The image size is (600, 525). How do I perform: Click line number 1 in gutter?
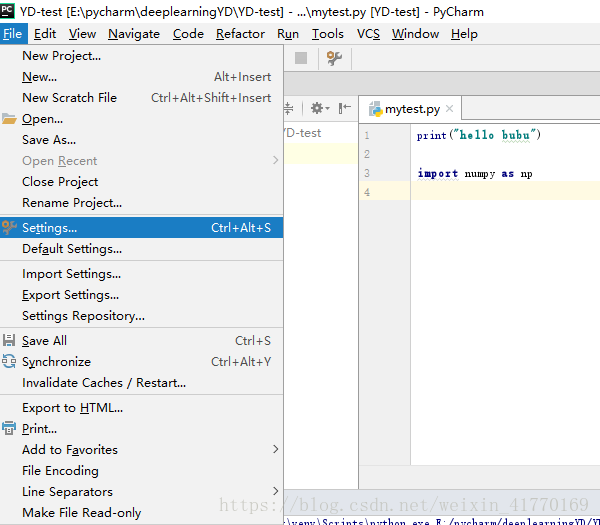[367, 135]
